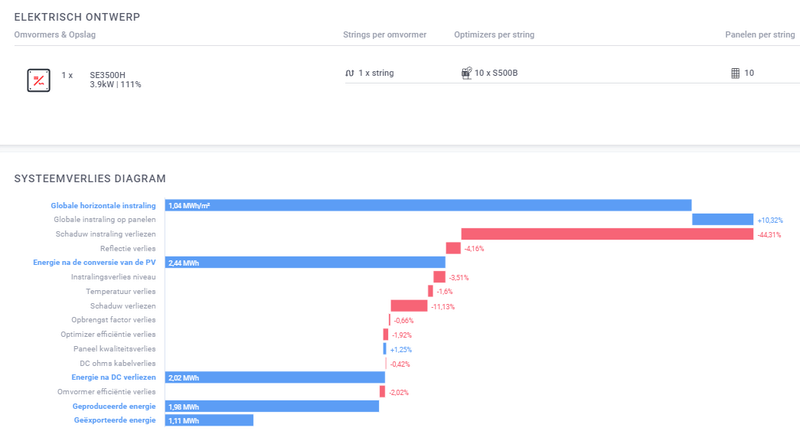Screen dimensions: 800x441
Task: Click the Omvormers & Opslag column header
Action: click(x=55, y=35)
